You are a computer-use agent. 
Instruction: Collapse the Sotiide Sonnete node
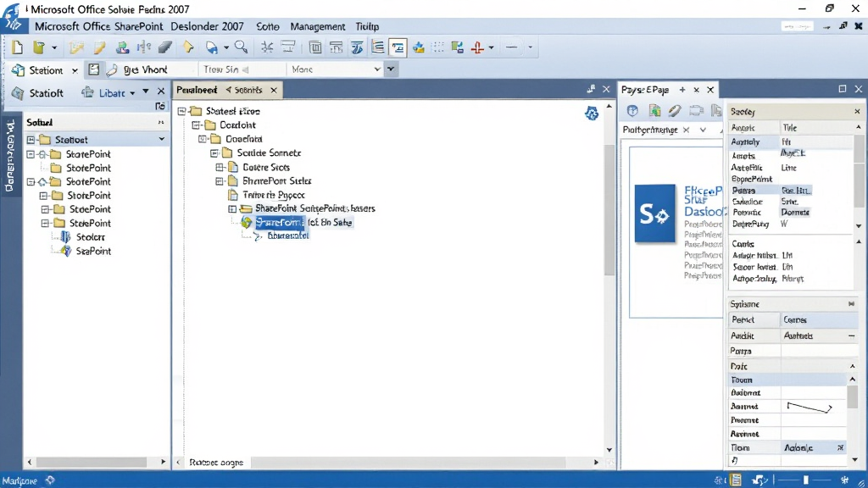[214, 153]
